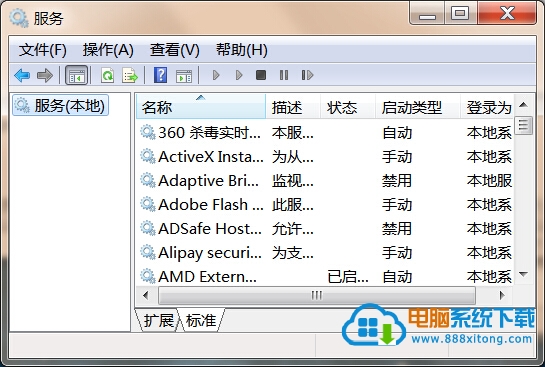545x367 pixels.
Task: Select the ADSafe Host... service name
Action: point(210,228)
